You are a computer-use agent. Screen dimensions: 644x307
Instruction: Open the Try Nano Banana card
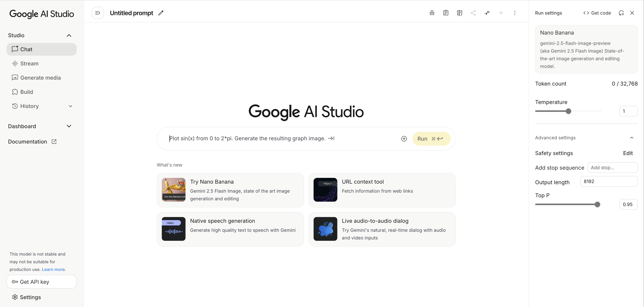(230, 190)
